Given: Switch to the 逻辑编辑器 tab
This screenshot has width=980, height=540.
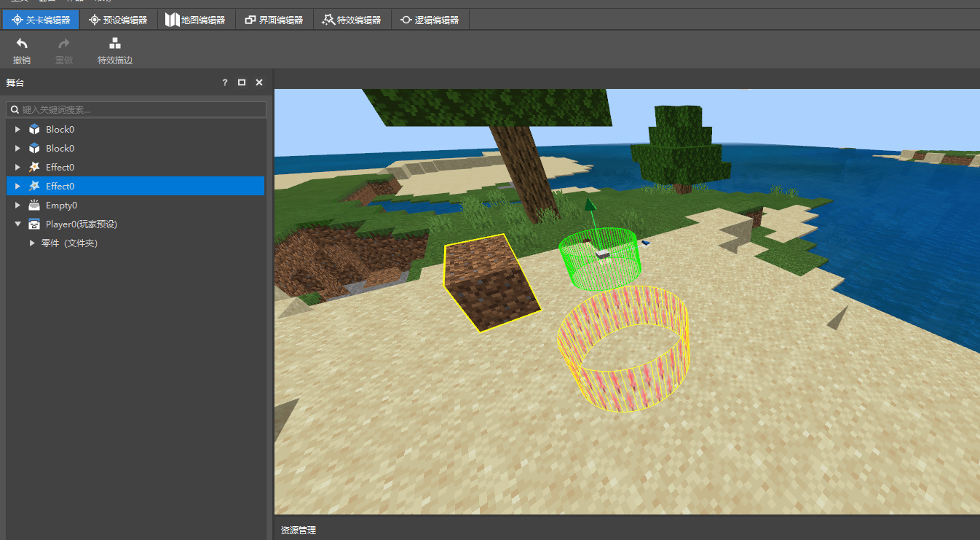Looking at the screenshot, I should point(430,20).
